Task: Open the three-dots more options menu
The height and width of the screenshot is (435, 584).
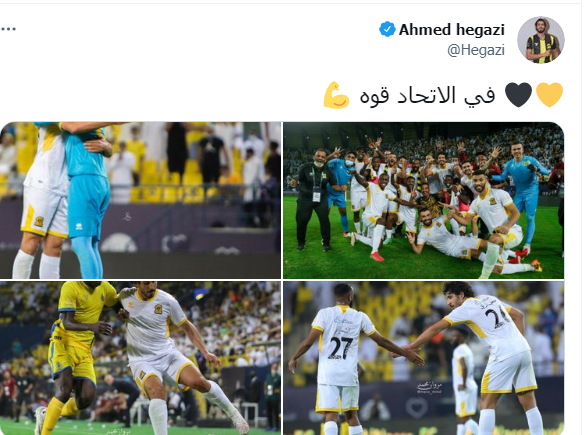Action: pos(8,29)
